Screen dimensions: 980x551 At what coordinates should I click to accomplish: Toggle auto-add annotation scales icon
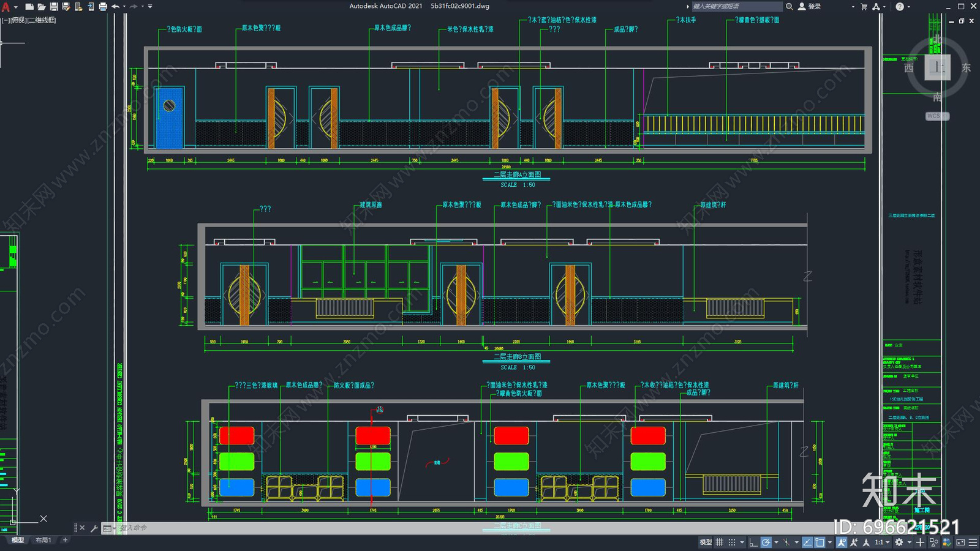(854, 542)
